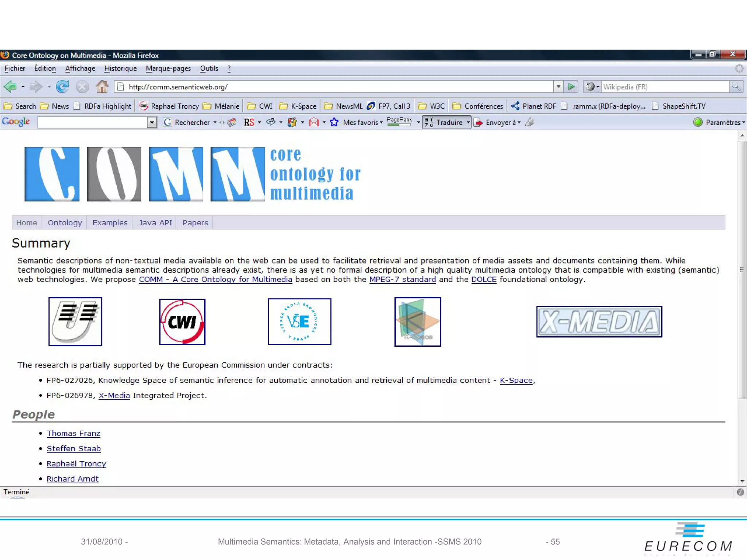
Task: Open the Marque-pages menu
Action: 168,69
